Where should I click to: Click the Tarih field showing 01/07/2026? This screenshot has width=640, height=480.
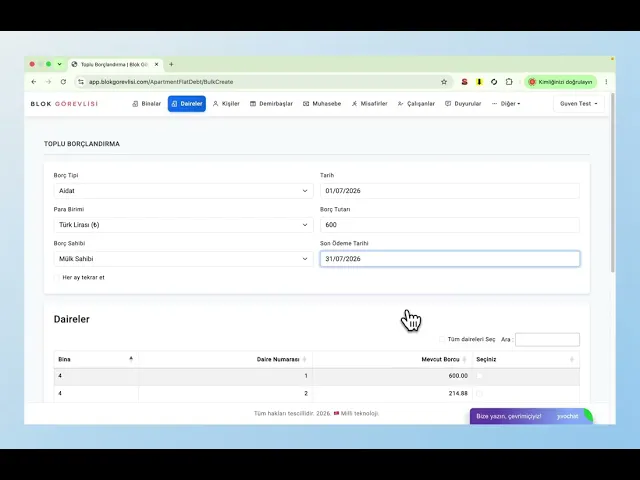(x=450, y=191)
